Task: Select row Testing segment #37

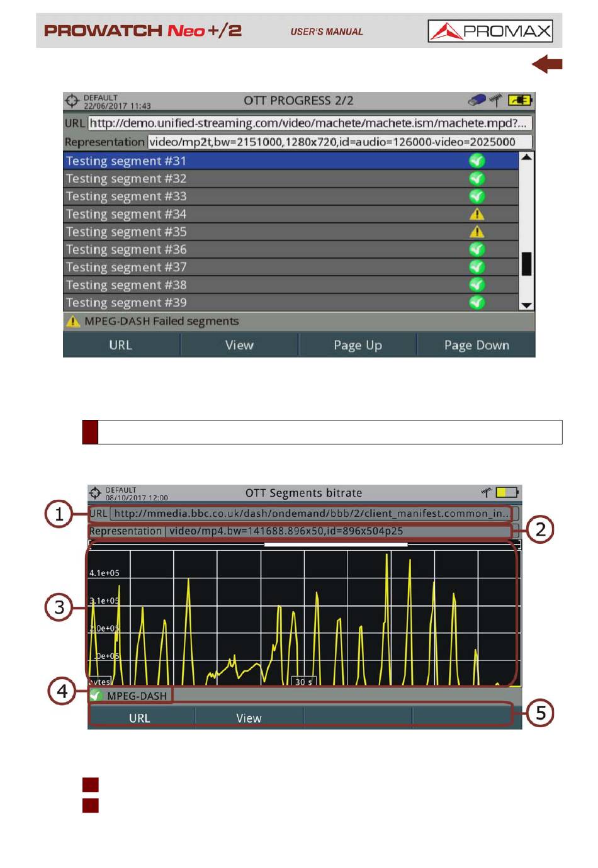Action: 291,267
